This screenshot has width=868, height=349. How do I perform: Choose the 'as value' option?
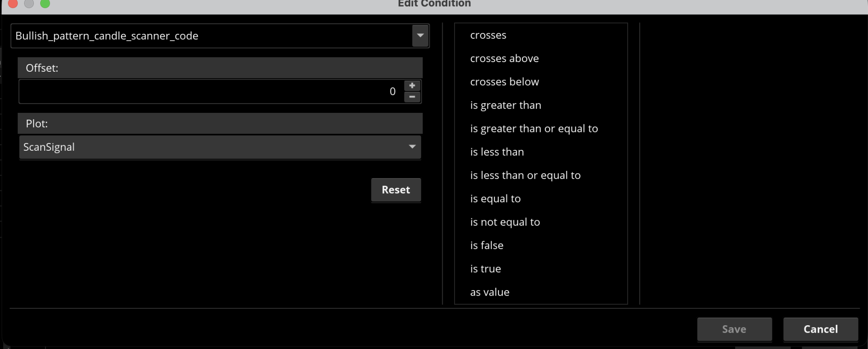tap(489, 292)
